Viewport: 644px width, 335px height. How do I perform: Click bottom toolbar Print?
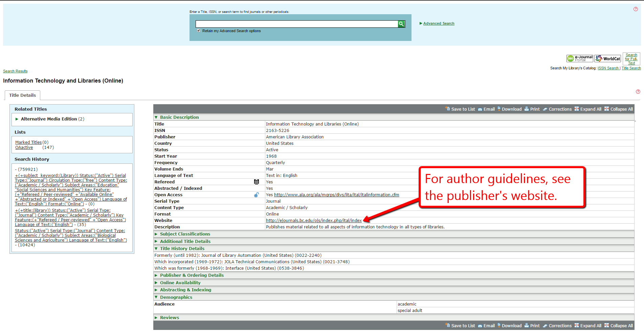click(x=532, y=326)
